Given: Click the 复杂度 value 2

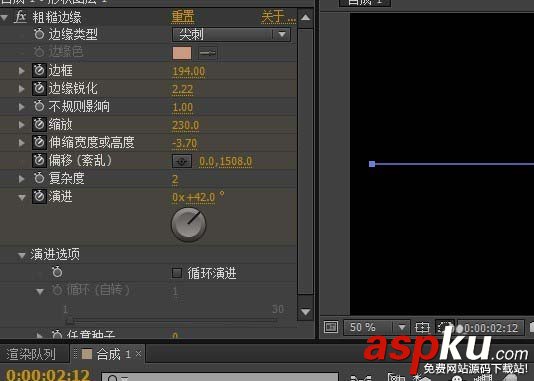Looking at the screenshot, I should point(175,179).
